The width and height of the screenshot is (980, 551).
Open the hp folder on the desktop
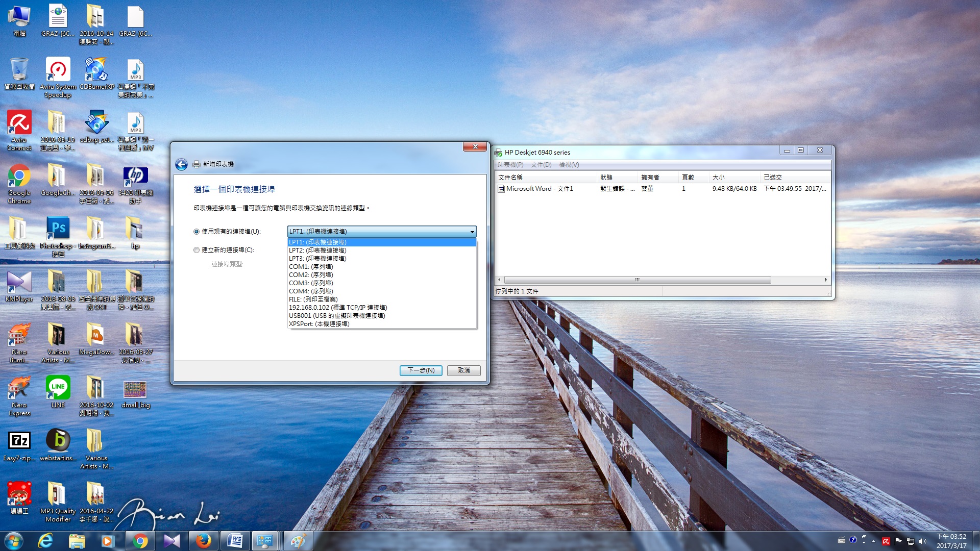coord(135,233)
